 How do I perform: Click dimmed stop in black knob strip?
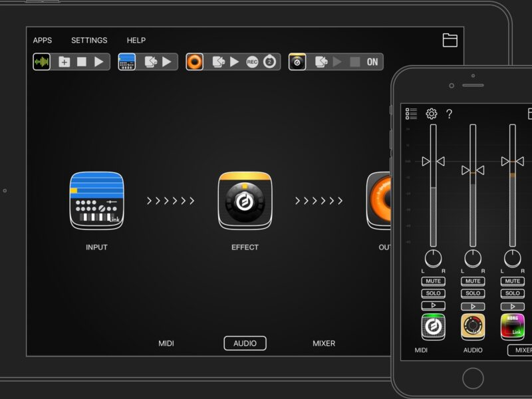355,62
